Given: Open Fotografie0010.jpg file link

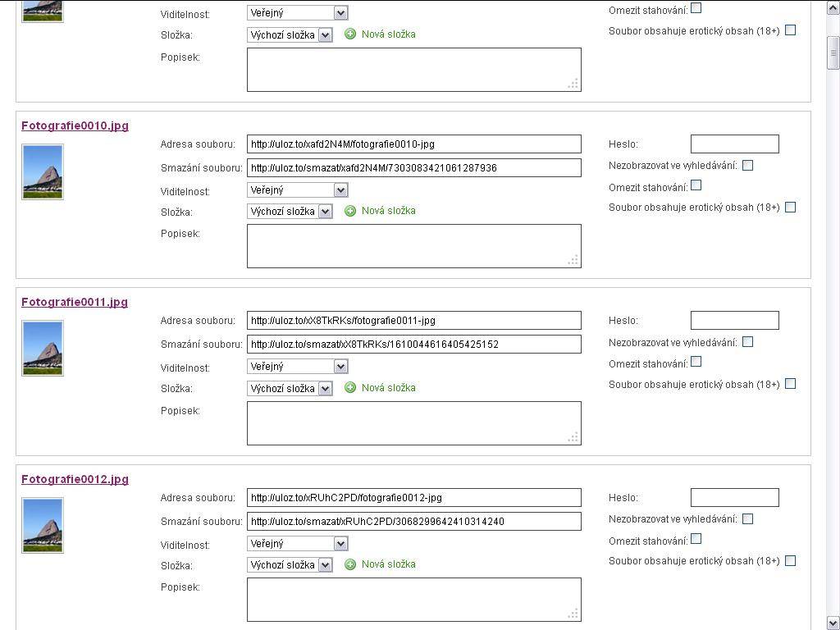Looking at the screenshot, I should pyautogui.click(x=75, y=126).
